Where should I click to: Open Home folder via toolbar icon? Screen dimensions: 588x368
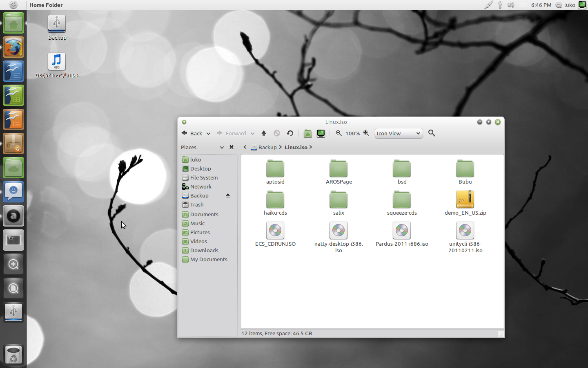tap(308, 133)
